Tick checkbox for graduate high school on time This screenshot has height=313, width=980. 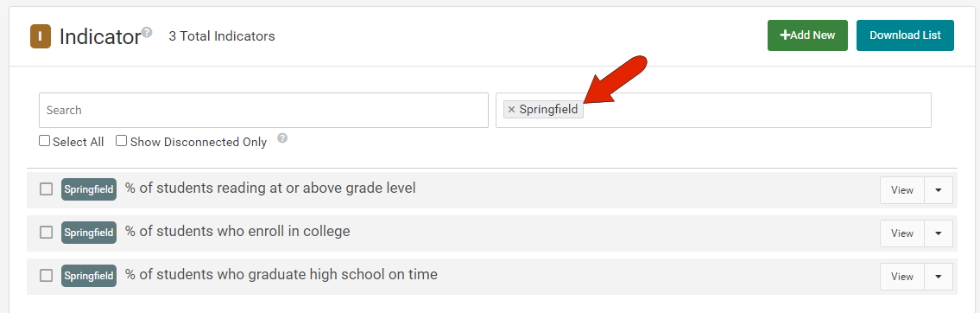pos(47,276)
